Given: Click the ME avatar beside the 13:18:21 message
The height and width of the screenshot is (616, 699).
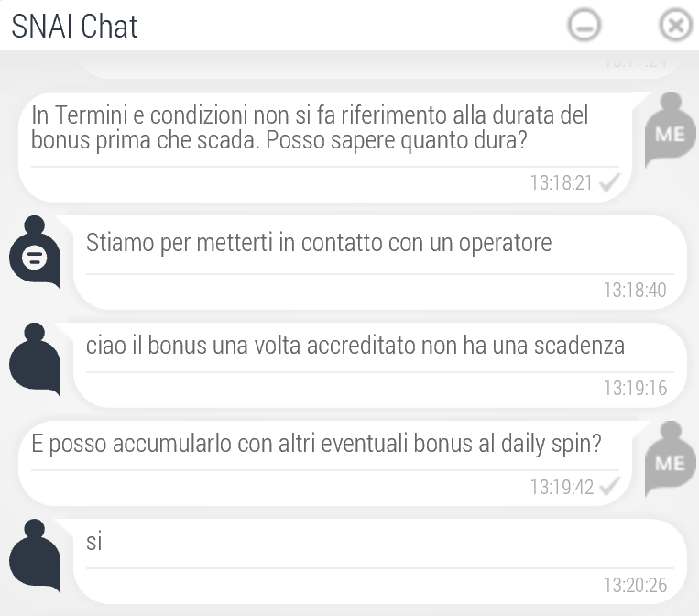Looking at the screenshot, I should point(670,129).
